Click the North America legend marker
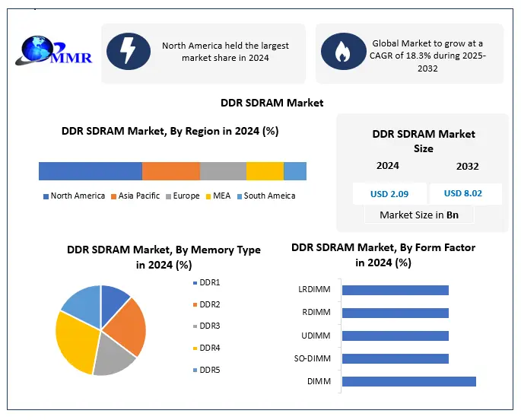 pos(46,196)
